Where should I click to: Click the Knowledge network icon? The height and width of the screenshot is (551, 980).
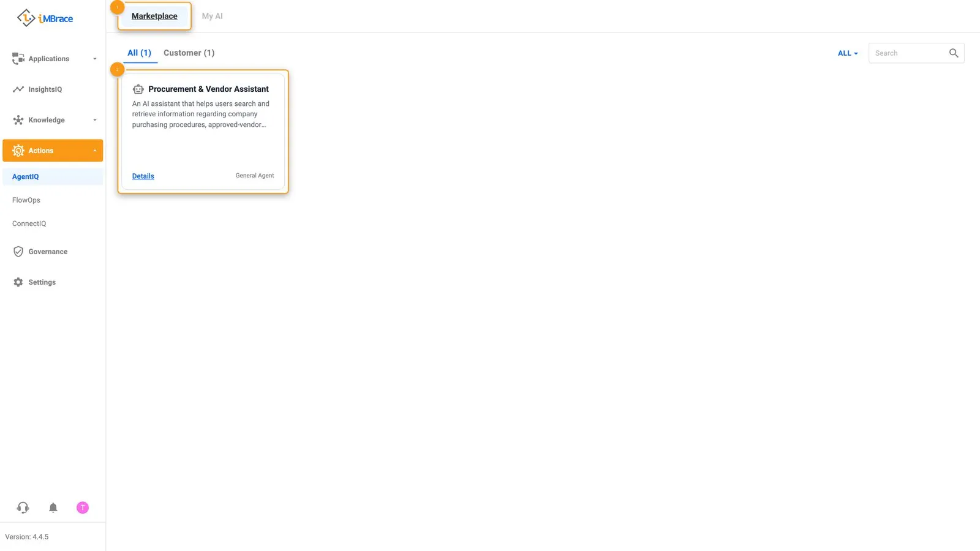point(18,120)
